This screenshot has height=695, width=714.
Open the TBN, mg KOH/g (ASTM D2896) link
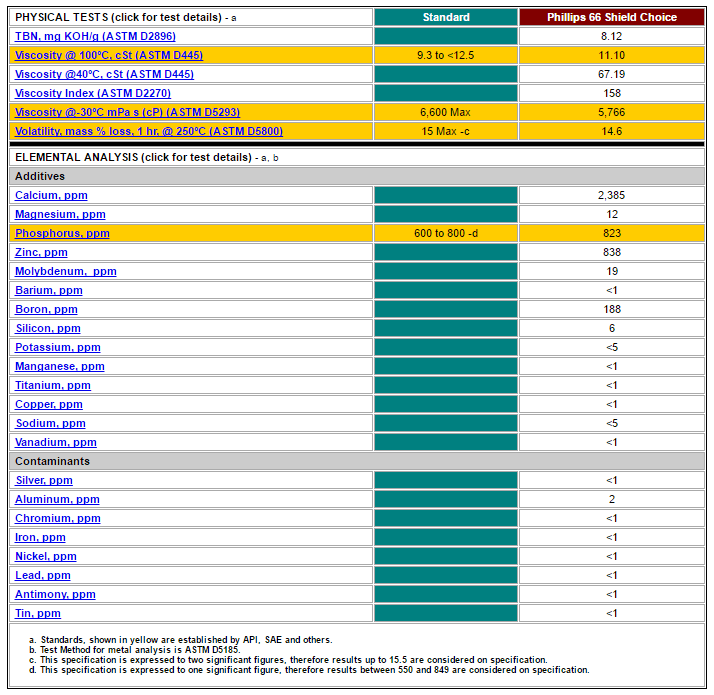pos(95,36)
